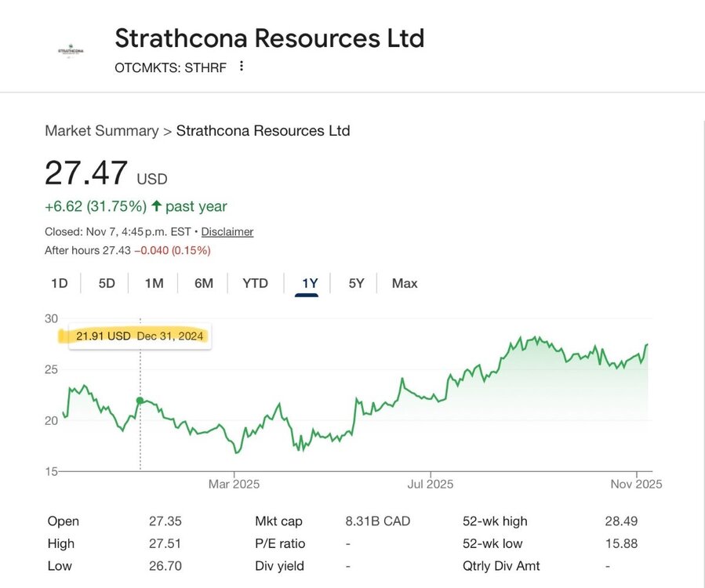
Task: Click the Jul 2025 axis label
Action: 431,485
